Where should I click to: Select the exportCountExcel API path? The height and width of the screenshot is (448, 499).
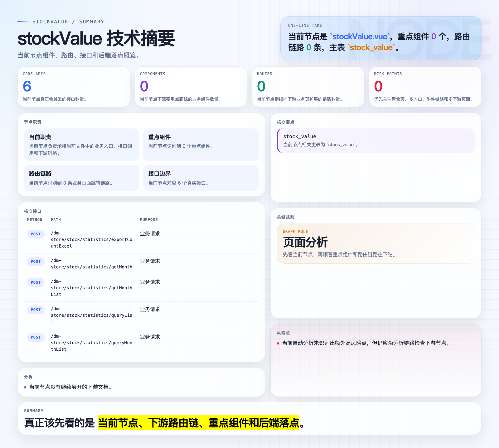pos(92,239)
